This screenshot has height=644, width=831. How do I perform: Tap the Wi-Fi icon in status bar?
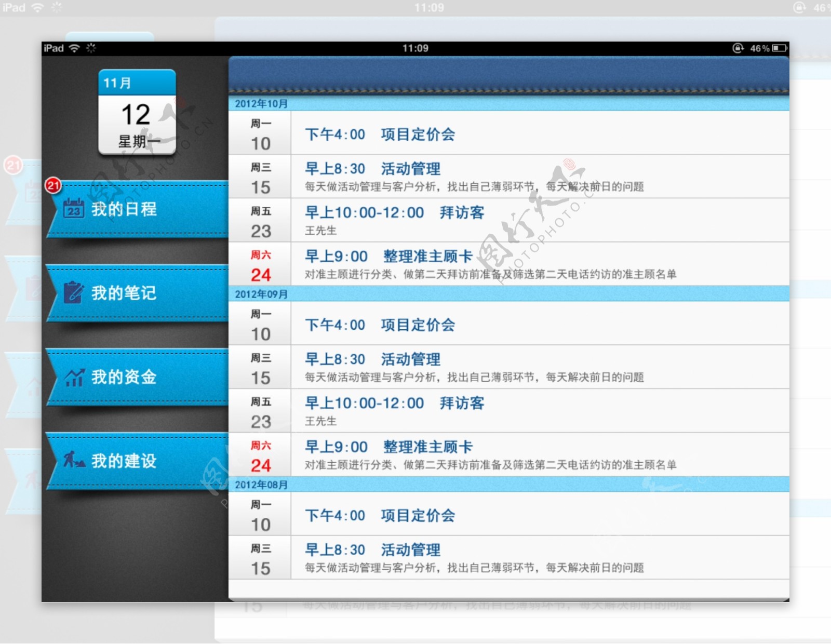tap(74, 48)
